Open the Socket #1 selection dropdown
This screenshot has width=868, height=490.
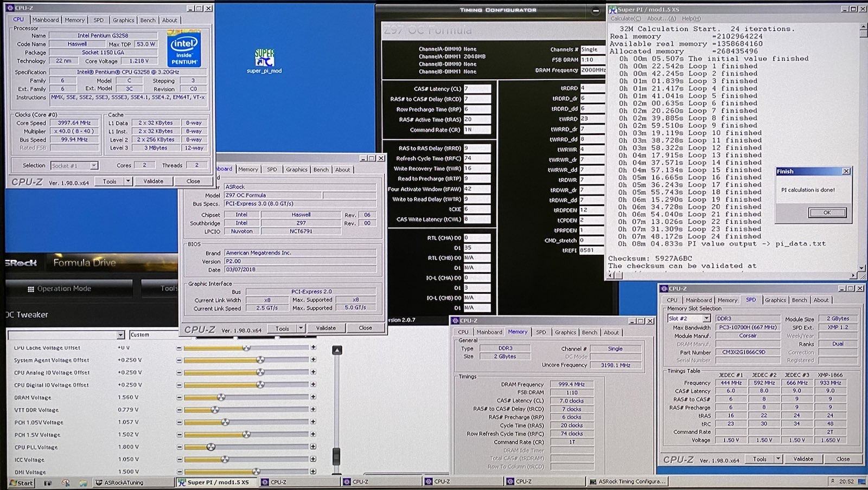pos(94,165)
